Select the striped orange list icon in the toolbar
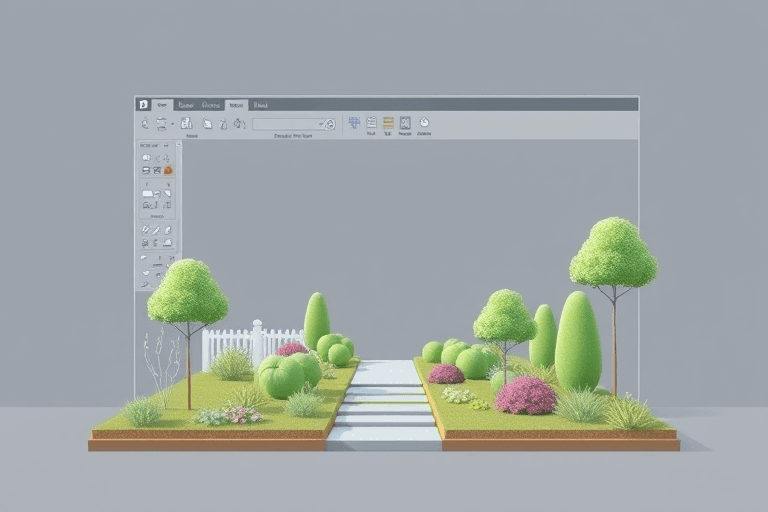768x512 pixels. click(x=388, y=123)
